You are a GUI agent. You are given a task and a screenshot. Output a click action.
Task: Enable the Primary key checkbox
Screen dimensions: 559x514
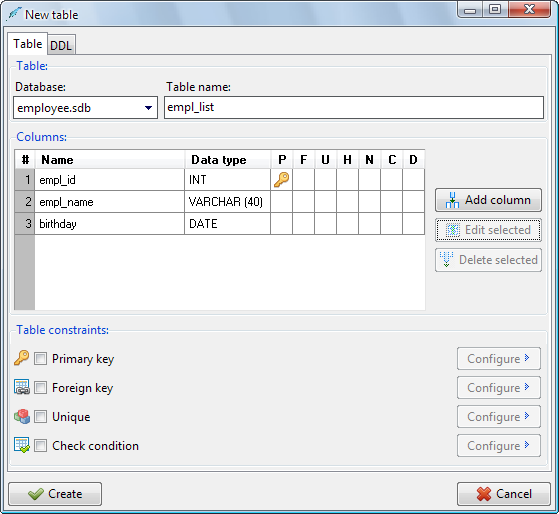[x=40, y=358]
